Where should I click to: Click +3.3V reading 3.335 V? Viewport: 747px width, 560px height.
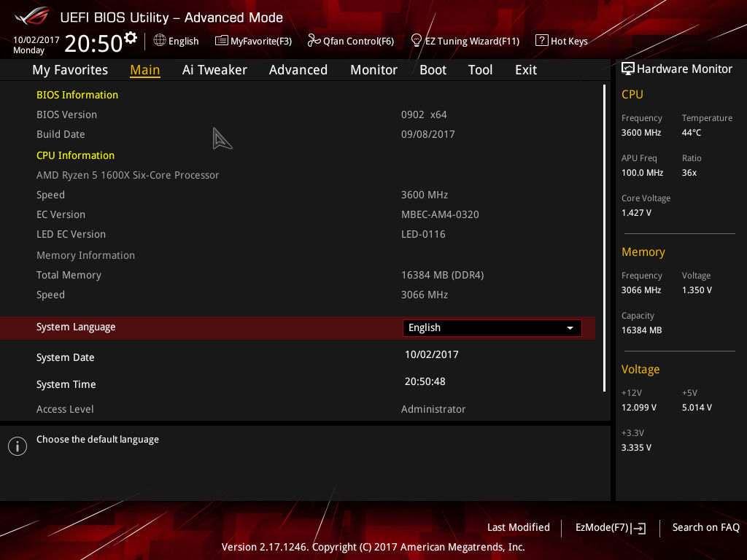click(636, 448)
